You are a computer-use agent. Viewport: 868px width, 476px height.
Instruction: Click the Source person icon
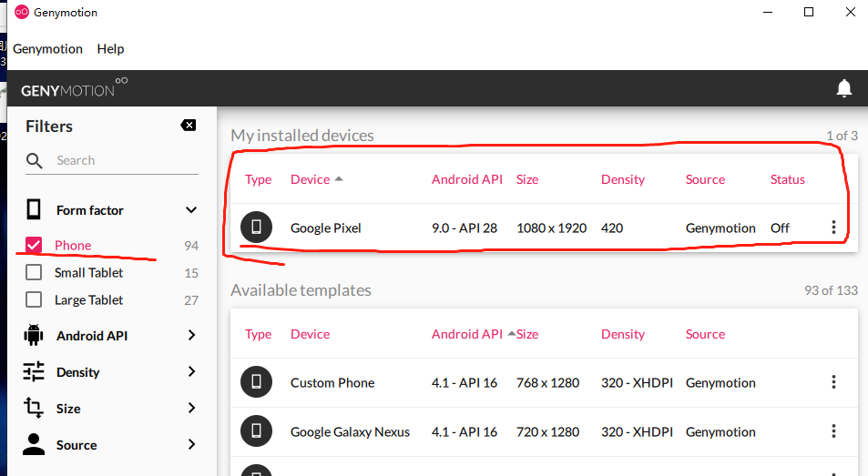click(34, 444)
